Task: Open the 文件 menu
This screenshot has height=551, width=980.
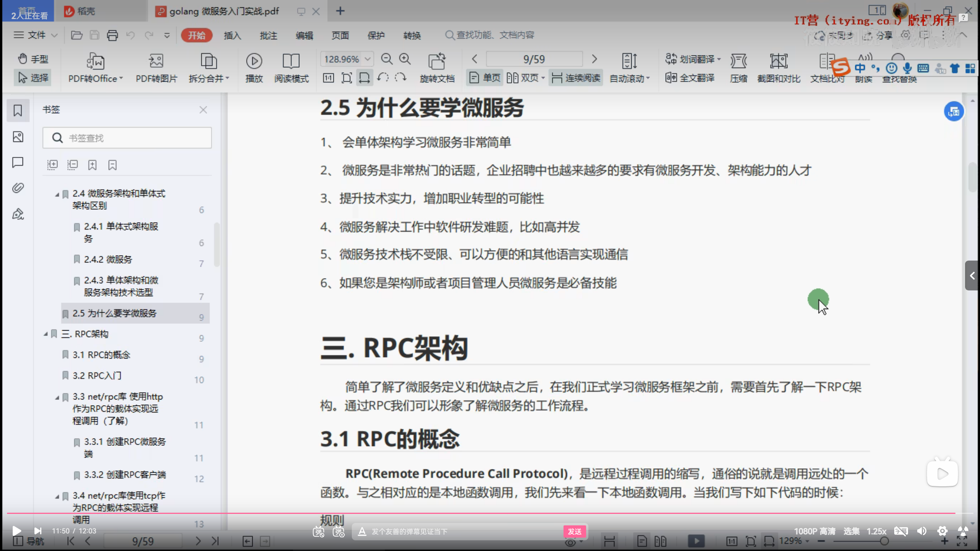Action: pos(35,35)
